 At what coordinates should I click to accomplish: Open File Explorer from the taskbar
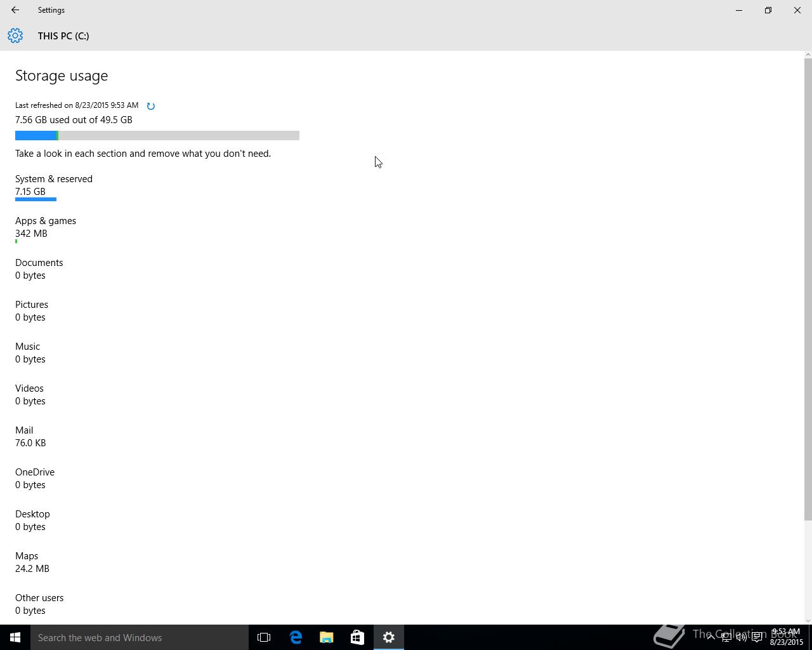coord(327,637)
